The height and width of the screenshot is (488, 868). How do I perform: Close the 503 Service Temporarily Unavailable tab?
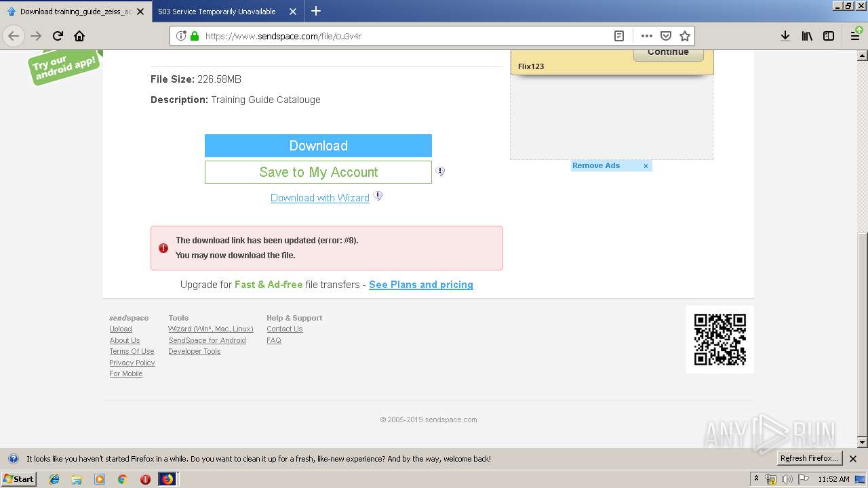point(293,12)
